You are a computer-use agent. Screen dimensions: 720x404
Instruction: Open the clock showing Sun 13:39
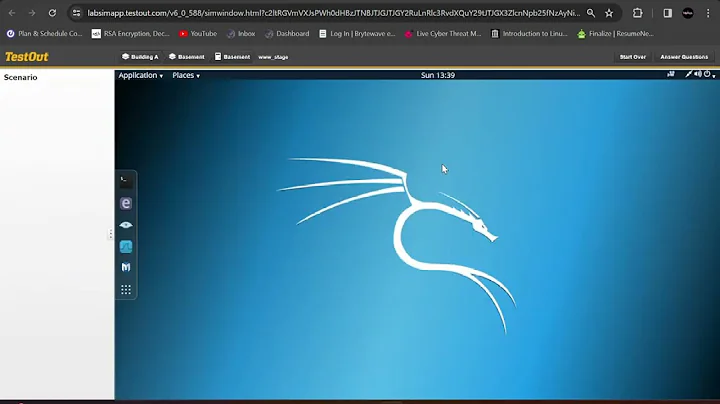(438, 75)
